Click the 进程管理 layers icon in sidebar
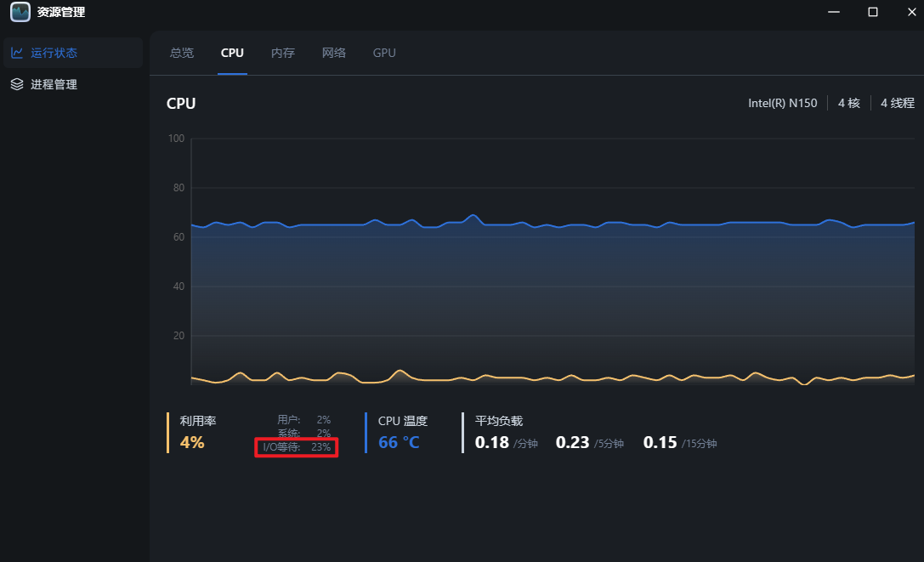This screenshot has height=562, width=924. (x=17, y=84)
